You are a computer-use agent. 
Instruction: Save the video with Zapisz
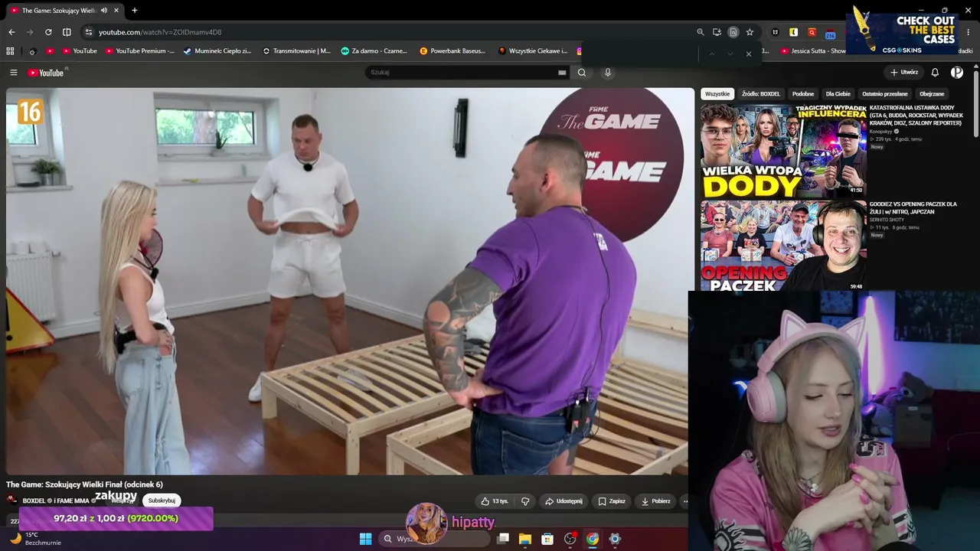click(x=612, y=501)
